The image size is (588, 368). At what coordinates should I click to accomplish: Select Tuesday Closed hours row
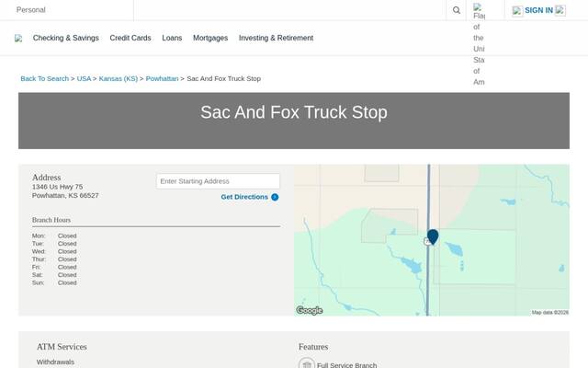[54, 244]
